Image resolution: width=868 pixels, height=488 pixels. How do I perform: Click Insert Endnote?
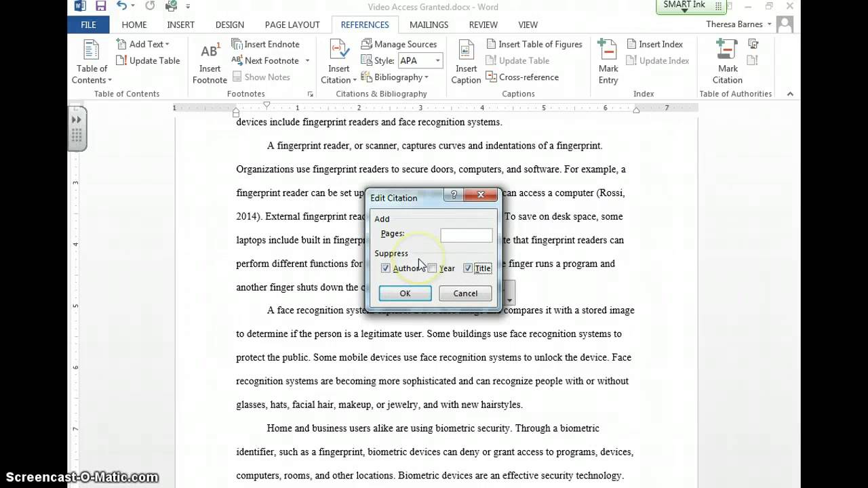pyautogui.click(x=265, y=44)
